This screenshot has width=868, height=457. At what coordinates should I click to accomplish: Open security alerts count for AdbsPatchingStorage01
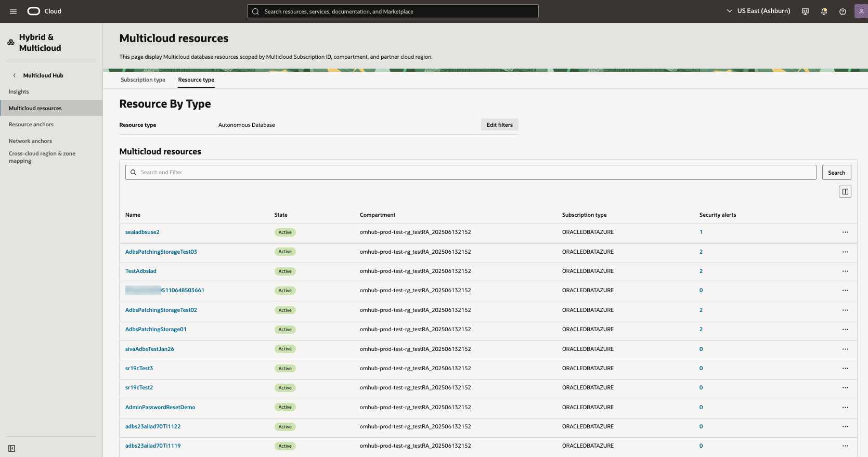(x=701, y=329)
